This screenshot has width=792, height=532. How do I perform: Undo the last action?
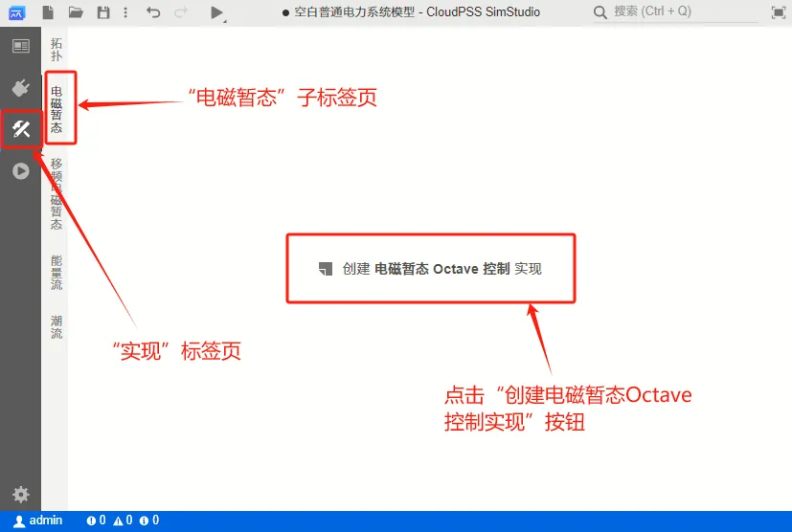153,12
